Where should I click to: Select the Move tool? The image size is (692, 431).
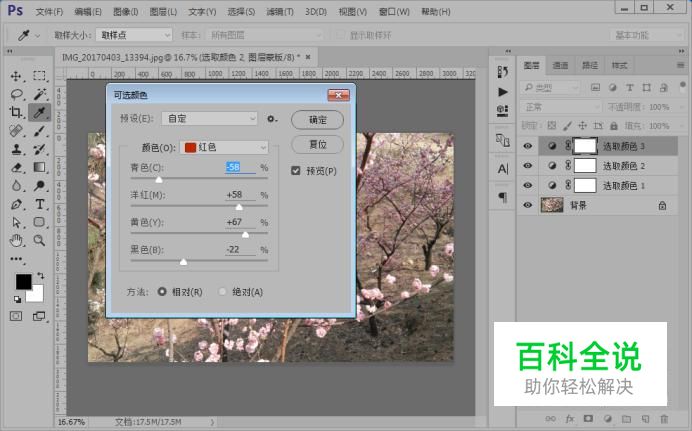click(16, 76)
